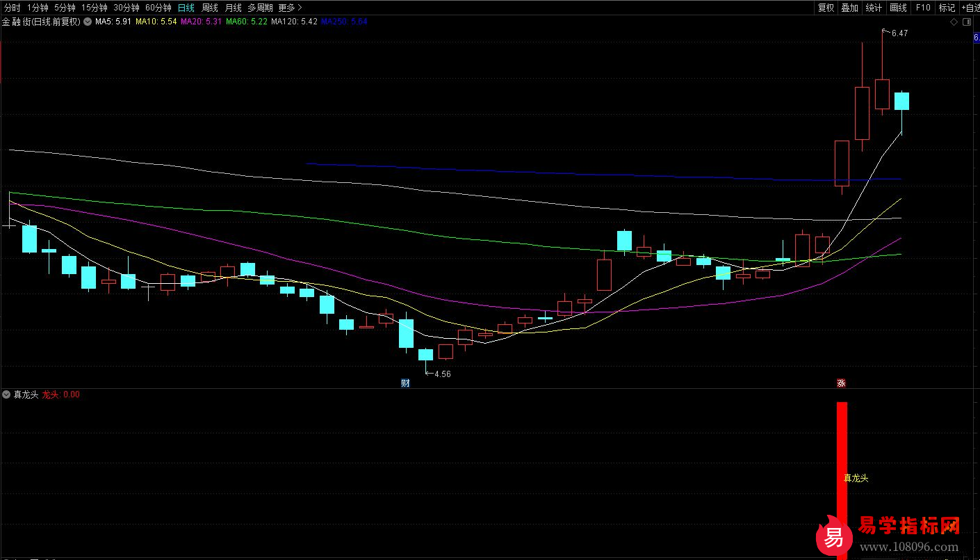Select the last cyan candlestick on the right
This screenshot has height=560, width=980.
901,101
